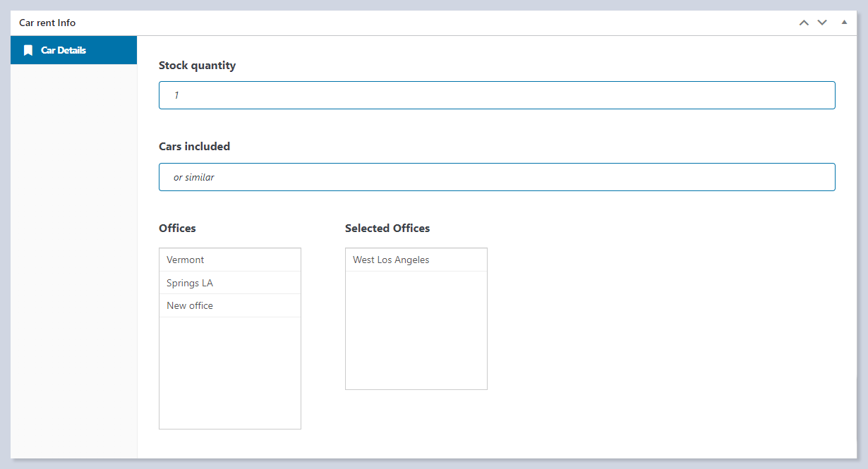Focus the Stock quantity input field
Image resolution: width=868 pixels, height=469 pixels.
point(497,95)
